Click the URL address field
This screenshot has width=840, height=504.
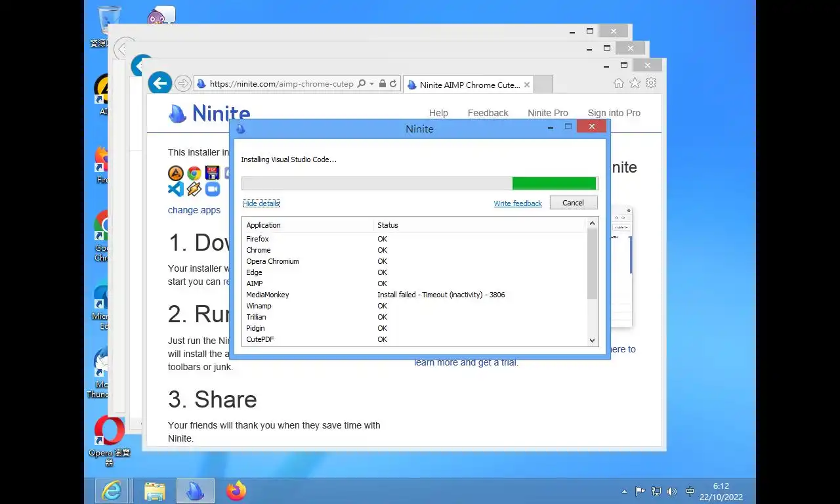pyautogui.click(x=282, y=84)
